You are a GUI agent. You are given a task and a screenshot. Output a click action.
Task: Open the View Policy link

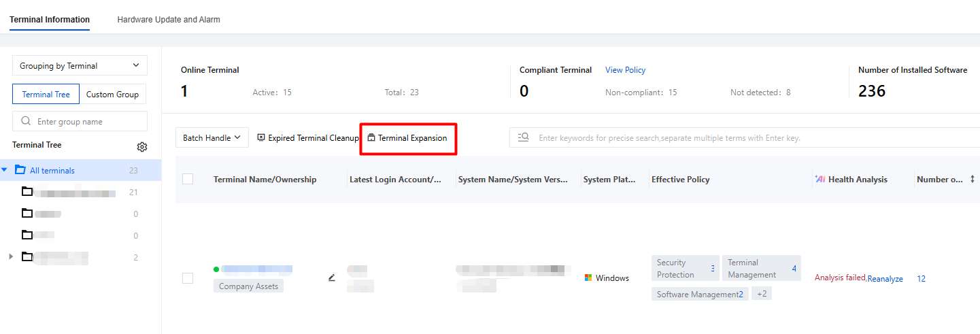[x=625, y=70]
